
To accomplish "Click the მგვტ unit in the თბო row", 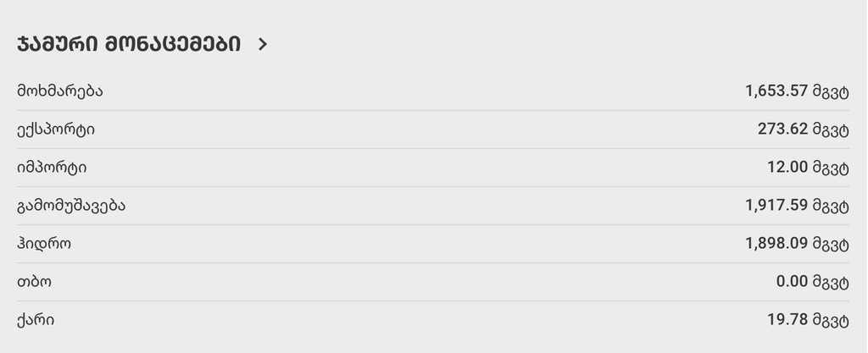I will point(832,283).
